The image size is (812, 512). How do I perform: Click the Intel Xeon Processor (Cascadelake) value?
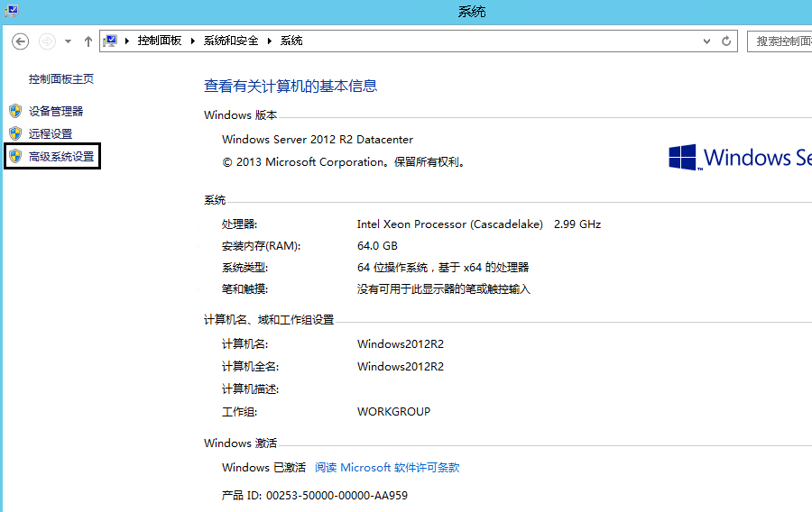pos(450,224)
